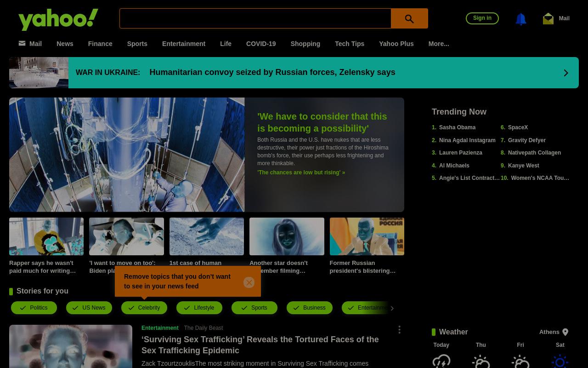Screen dimensions: 588x368
Task: Open the Finance tab
Action: [x=100, y=44]
